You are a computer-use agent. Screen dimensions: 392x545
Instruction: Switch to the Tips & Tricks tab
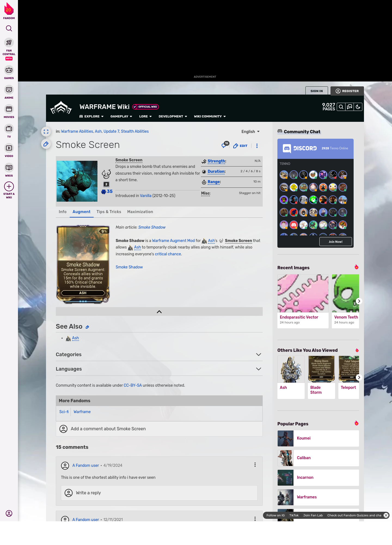pyautogui.click(x=109, y=212)
